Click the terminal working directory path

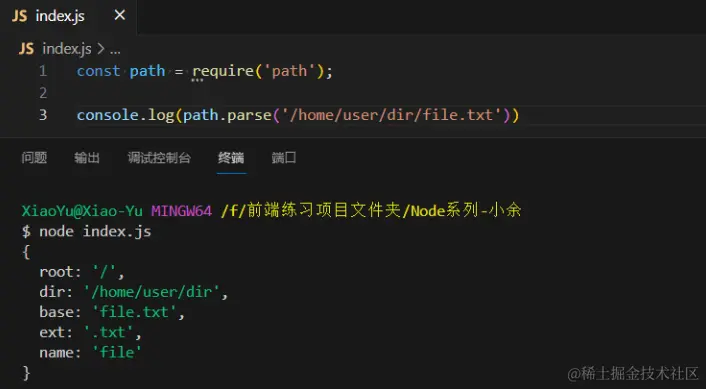(x=371, y=210)
